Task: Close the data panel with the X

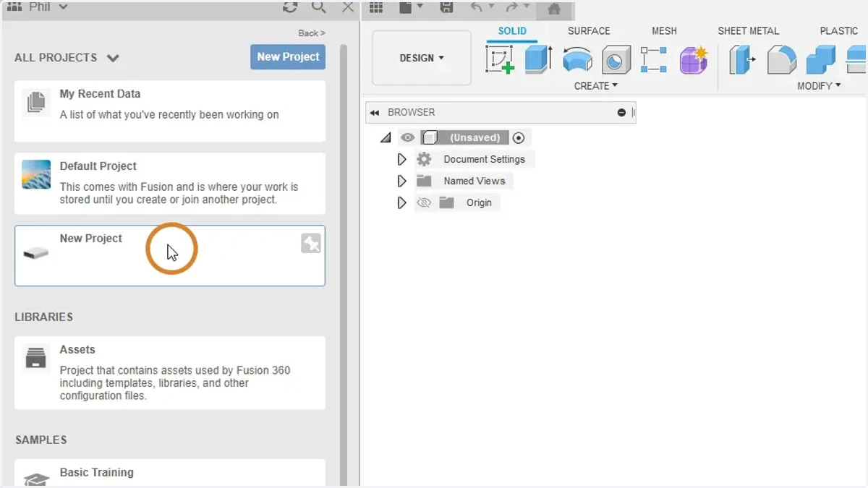Action: (348, 7)
